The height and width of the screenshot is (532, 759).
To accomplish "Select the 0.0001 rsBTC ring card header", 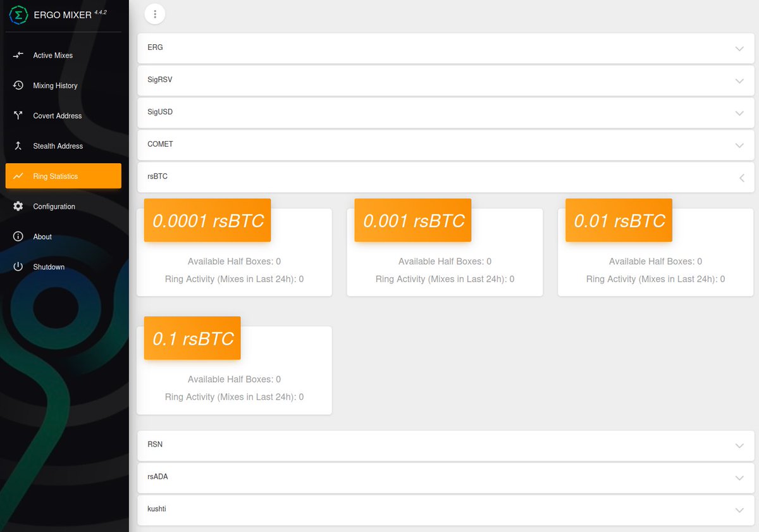I will (207, 220).
